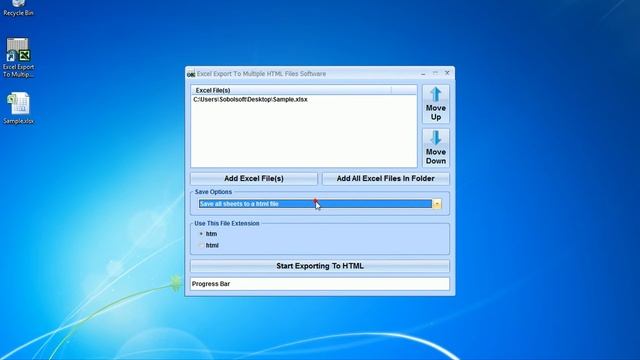Minimize the Excel Export software window
640x360 pixels.
tap(423, 73)
